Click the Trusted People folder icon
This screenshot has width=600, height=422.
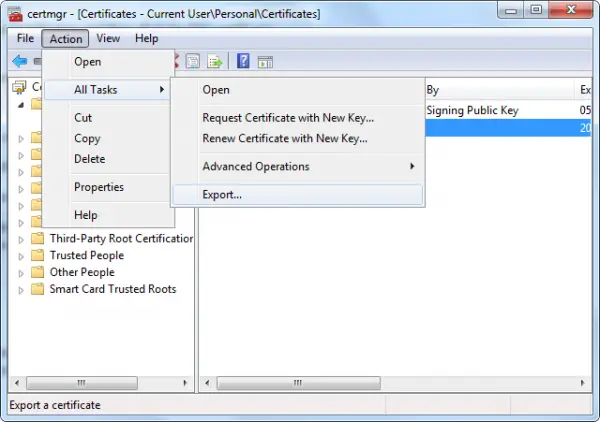tap(37, 255)
